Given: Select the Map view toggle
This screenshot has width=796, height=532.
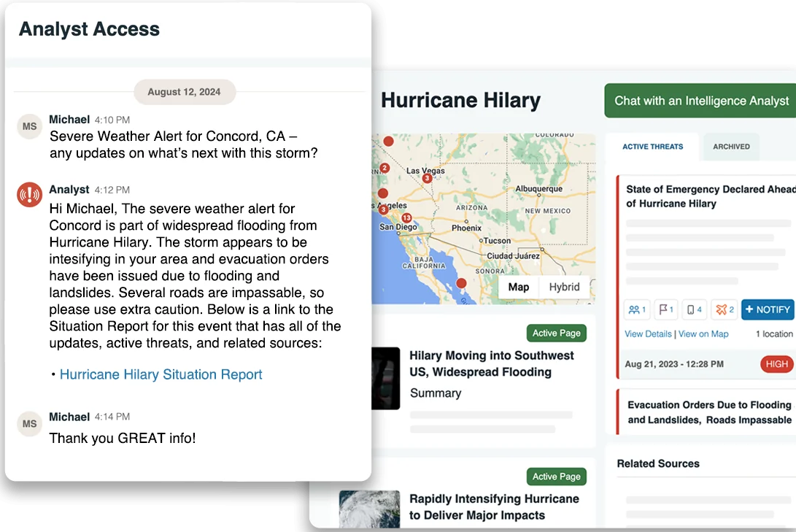Looking at the screenshot, I should click(519, 287).
